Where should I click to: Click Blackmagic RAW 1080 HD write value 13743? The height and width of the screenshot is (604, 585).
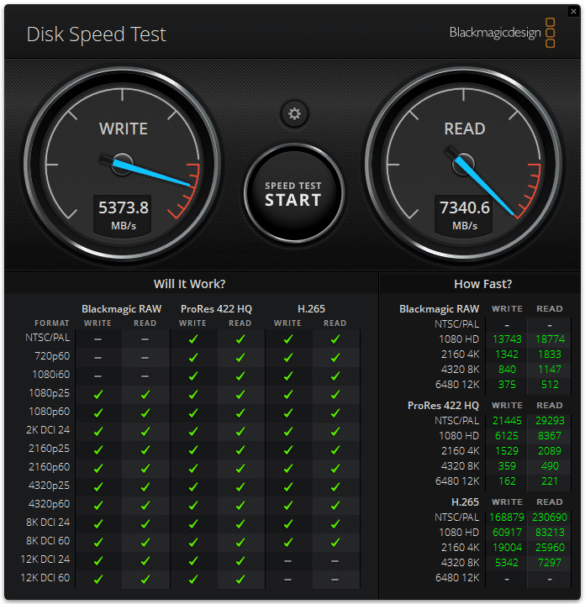click(x=507, y=339)
